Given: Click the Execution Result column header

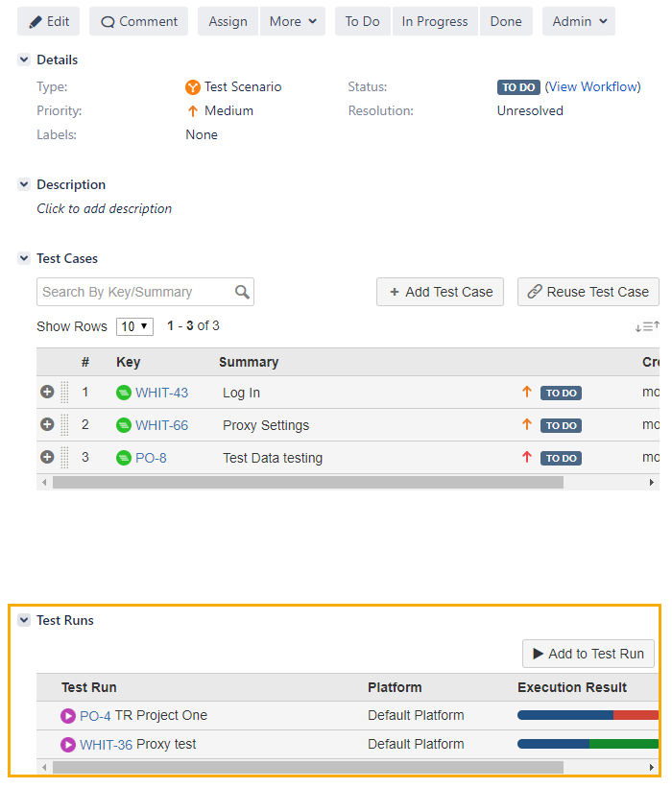Looking at the screenshot, I should tap(572, 688).
